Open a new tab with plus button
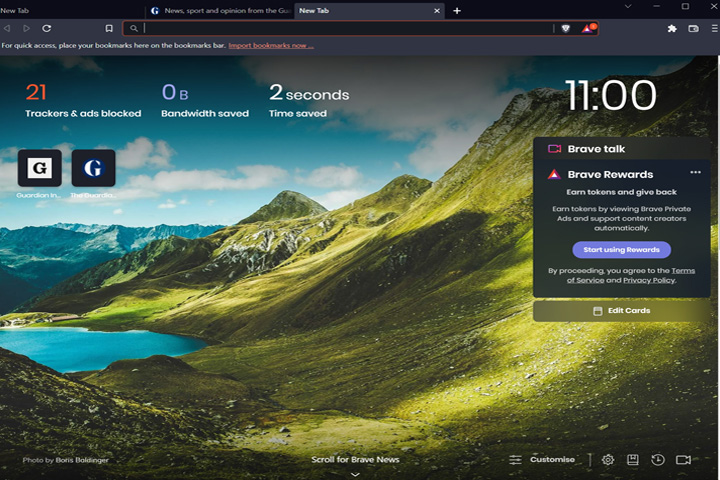The image size is (720, 480). point(457,11)
